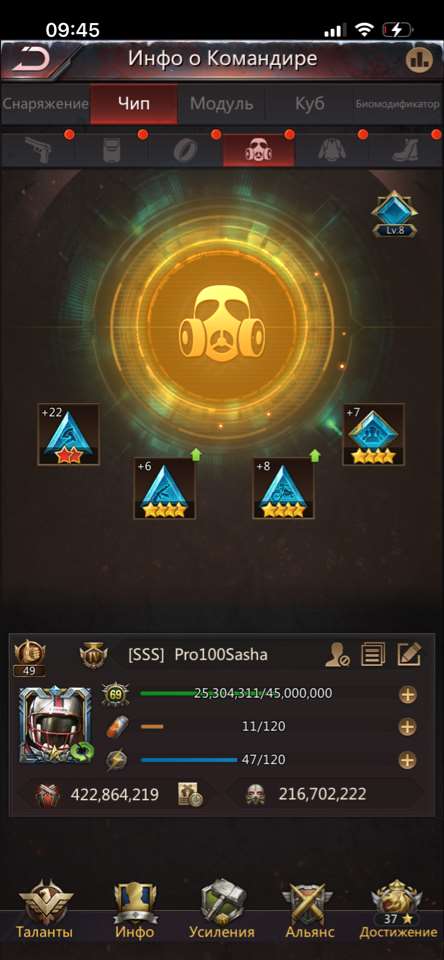This screenshot has height=960, width=444.
Task: Select the pistol weapon slot
Action: (x=37, y=149)
